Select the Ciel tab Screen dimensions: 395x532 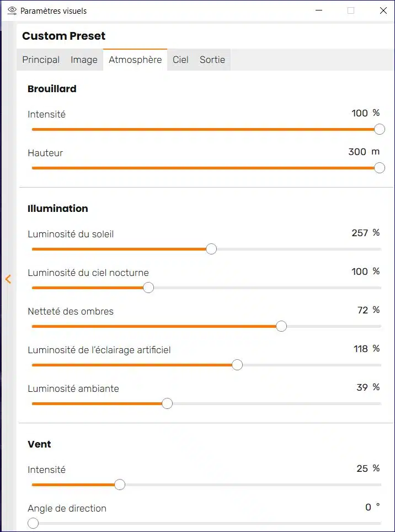[180, 60]
